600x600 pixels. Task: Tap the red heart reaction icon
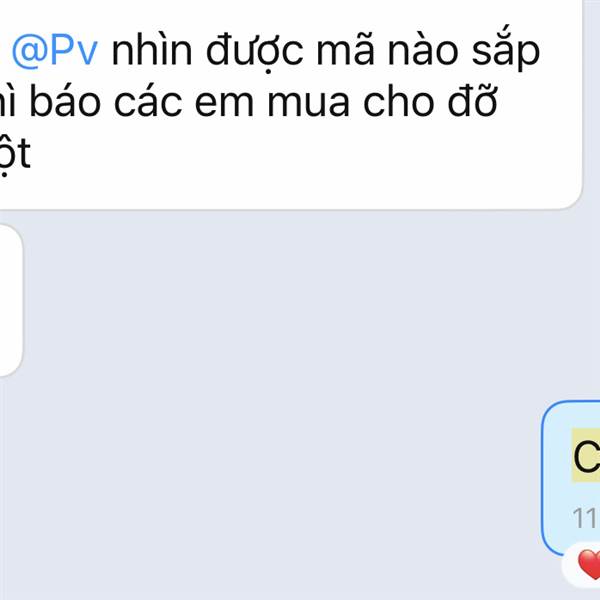[589, 564]
